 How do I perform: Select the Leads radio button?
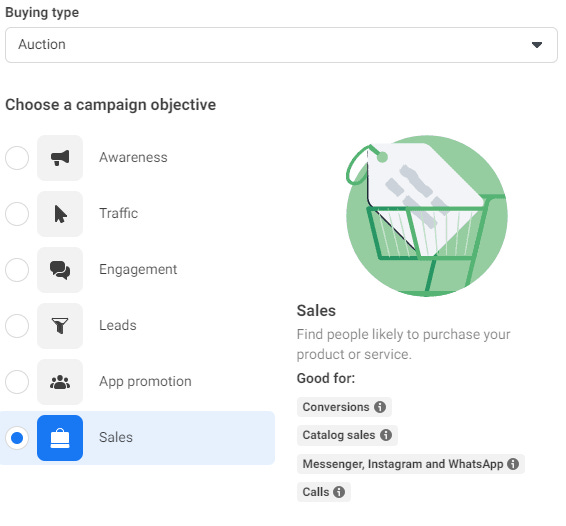tap(17, 326)
